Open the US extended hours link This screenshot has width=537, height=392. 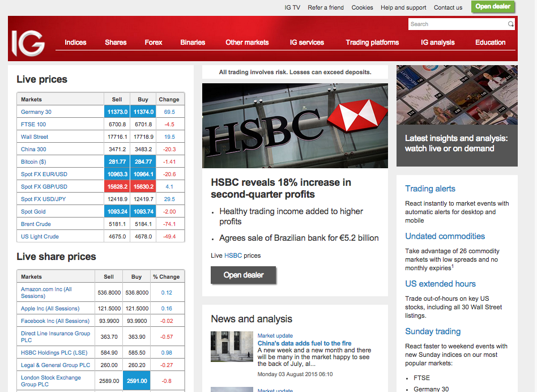(440, 284)
